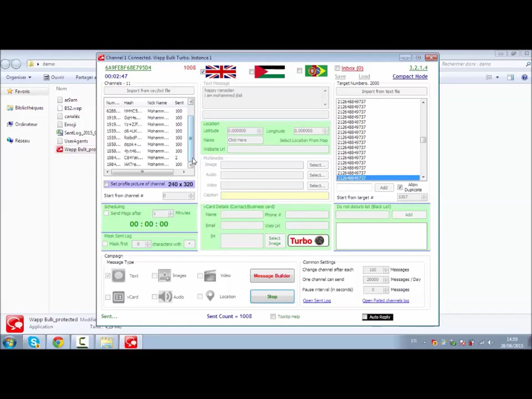Click the network signal tray icon
Screen dimensions: 532x399
click(481, 342)
